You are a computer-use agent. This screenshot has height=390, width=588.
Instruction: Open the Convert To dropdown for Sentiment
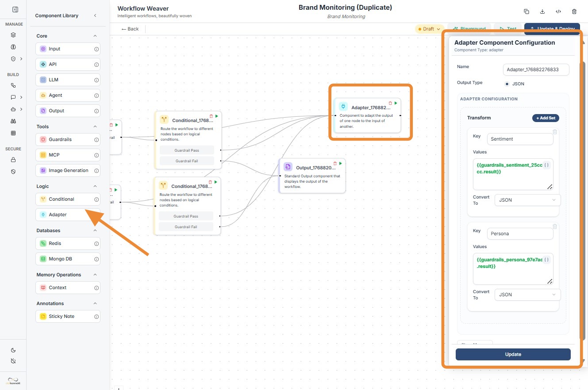click(x=527, y=200)
